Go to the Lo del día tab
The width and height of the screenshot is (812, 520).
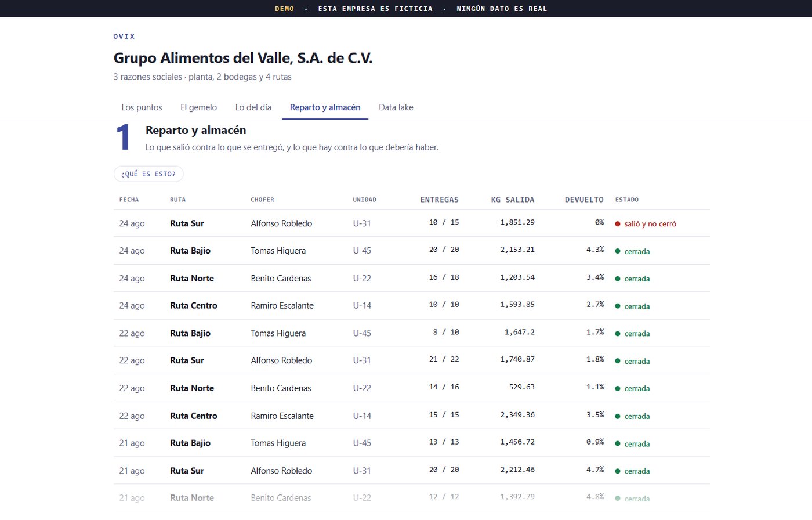tap(253, 107)
